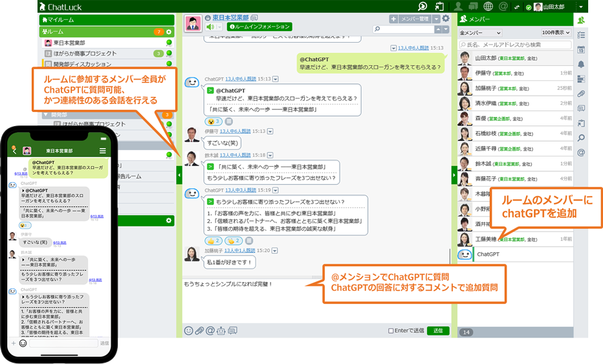603x364 pixels.
Task: Open message menu arrow on 伊藤守 15:13 message
Action: tap(270, 131)
